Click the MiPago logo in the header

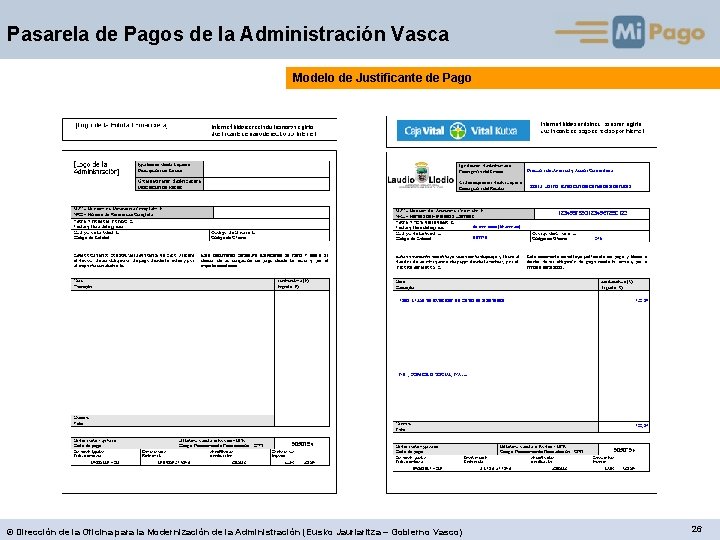pyautogui.click(x=630, y=32)
